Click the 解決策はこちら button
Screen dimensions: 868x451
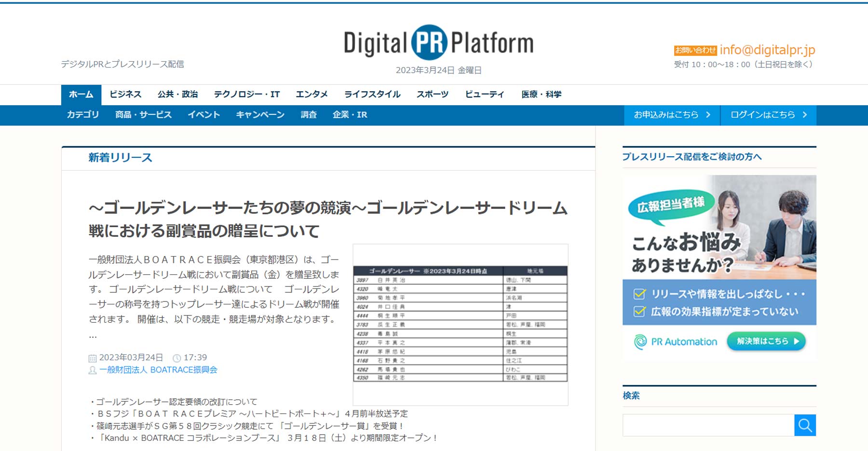[766, 342]
